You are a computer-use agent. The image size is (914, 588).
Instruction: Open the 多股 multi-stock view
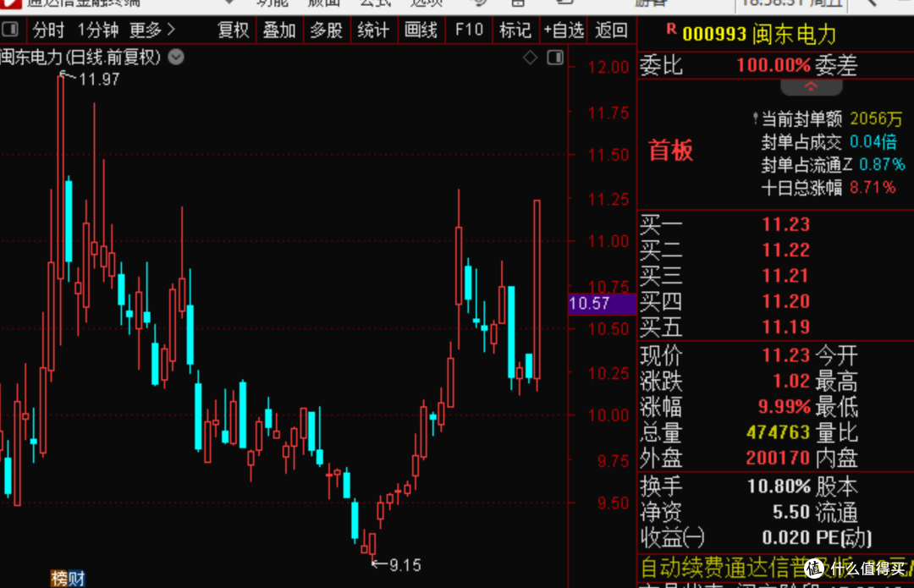[x=326, y=30]
